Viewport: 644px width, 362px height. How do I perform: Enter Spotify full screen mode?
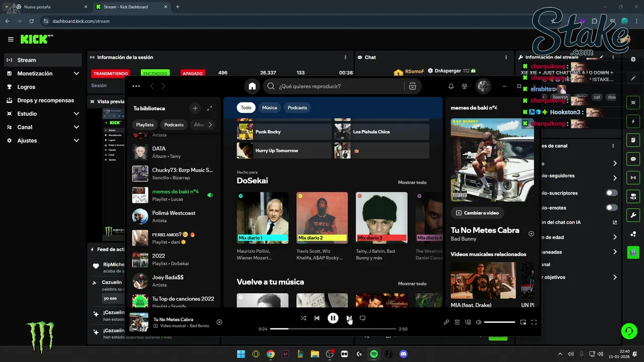point(534,322)
